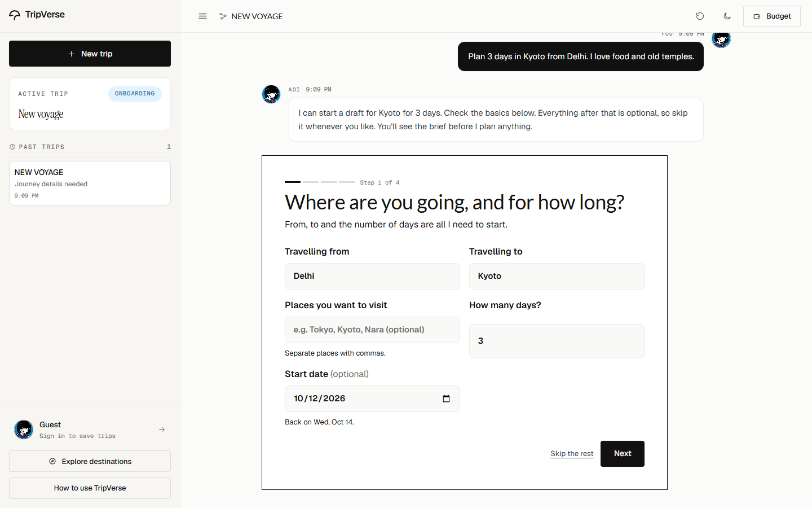812x508 pixels.
Task: Click the user avatar by your message
Action: (721, 38)
